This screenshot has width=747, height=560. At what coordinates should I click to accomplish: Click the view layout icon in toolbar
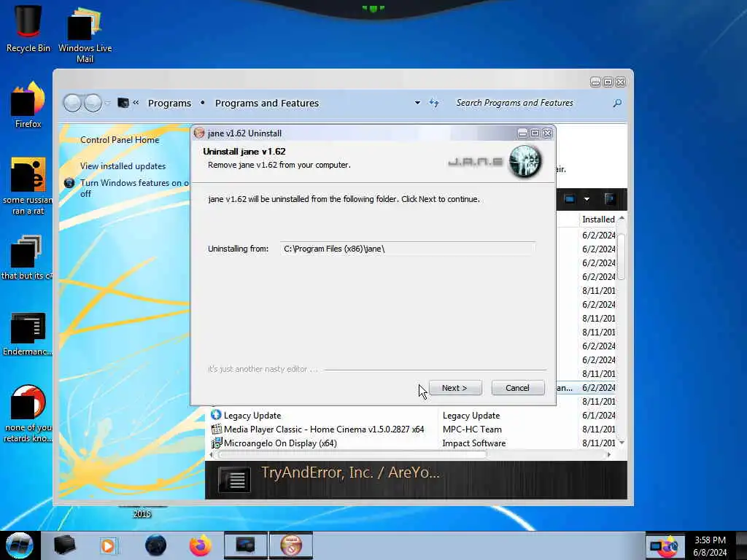point(569,199)
